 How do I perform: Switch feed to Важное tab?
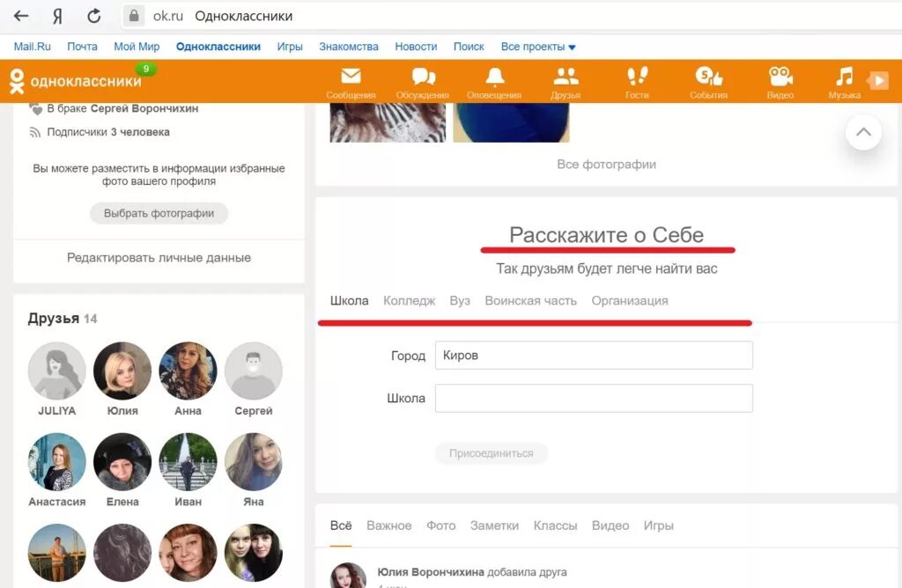click(388, 526)
